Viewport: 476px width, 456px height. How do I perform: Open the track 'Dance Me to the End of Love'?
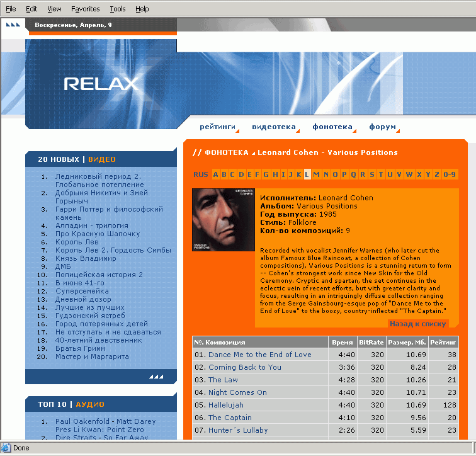click(x=259, y=355)
